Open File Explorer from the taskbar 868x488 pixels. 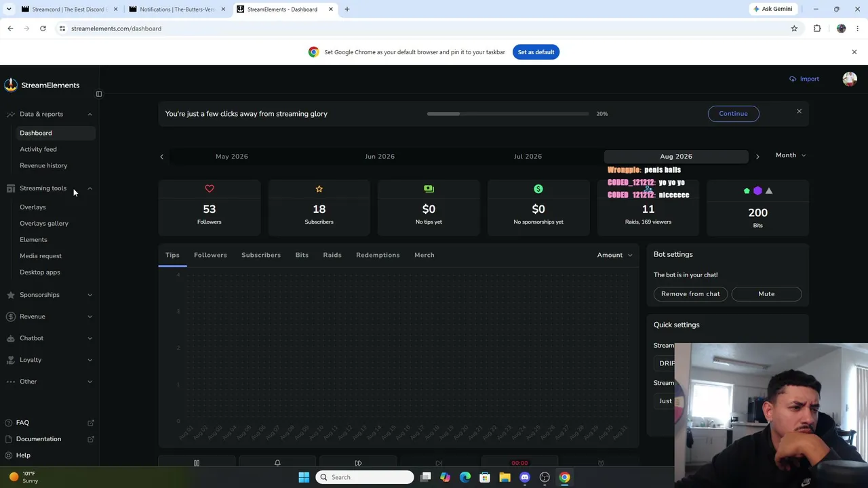(x=505, y=477)
